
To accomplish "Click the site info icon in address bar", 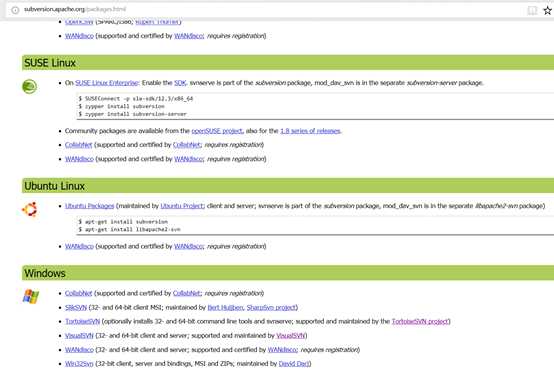I will click(15, 10).
